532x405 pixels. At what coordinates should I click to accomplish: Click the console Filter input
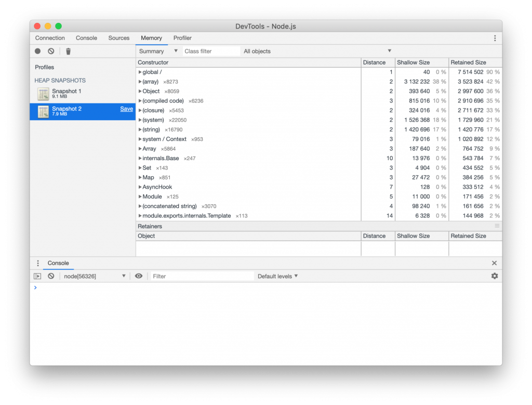(x=202, y=277)
